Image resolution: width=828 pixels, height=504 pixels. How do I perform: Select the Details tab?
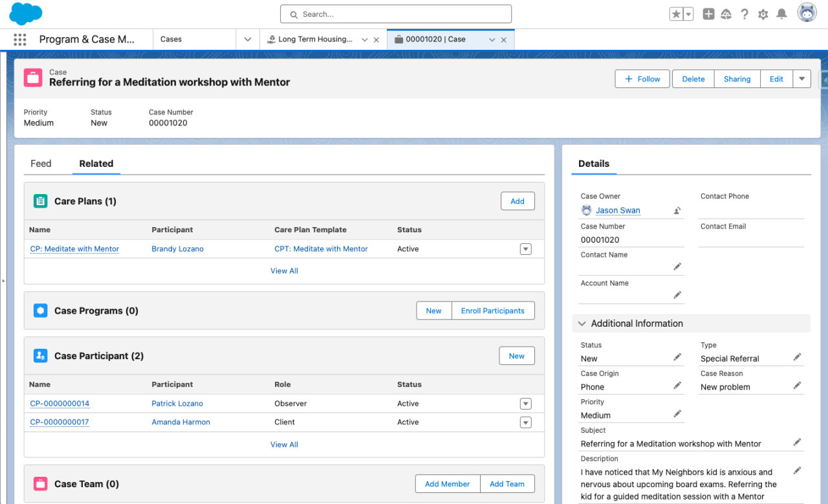594,164
